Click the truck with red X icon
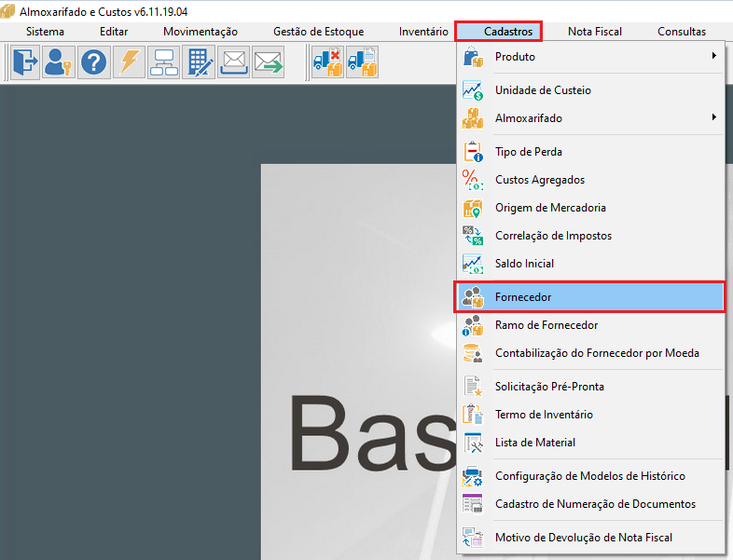The width and height of the screenshot is (733, 560). tap(327, 62)
